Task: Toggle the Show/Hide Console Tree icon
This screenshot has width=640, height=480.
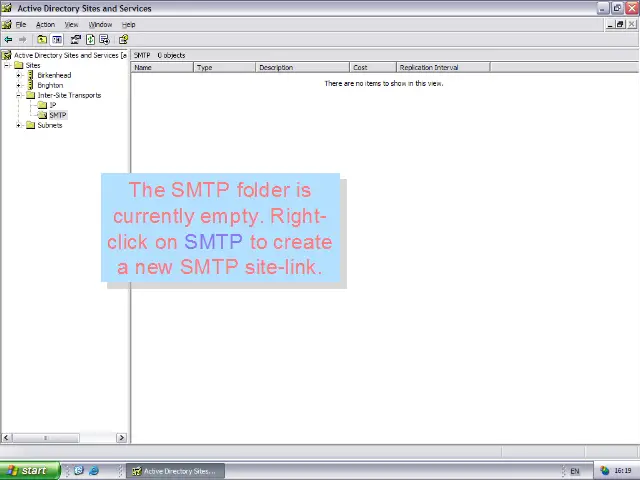Action: coord(57,40)
